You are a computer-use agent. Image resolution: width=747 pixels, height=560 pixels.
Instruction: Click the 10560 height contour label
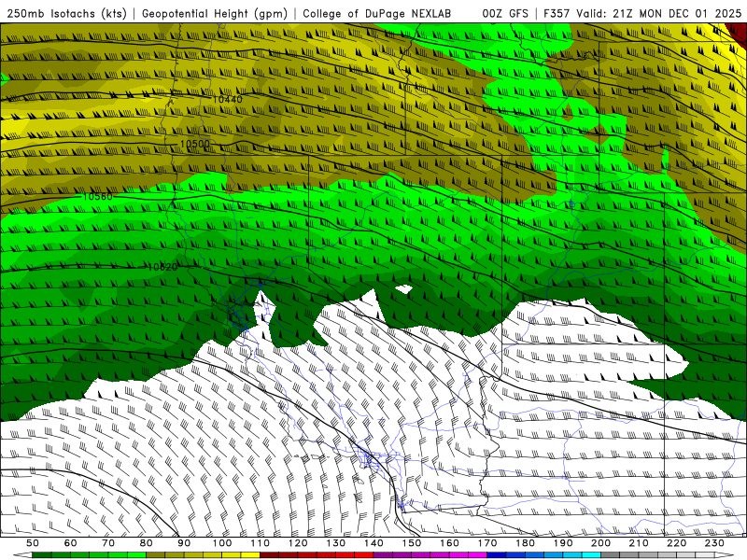tap(98, 196)
